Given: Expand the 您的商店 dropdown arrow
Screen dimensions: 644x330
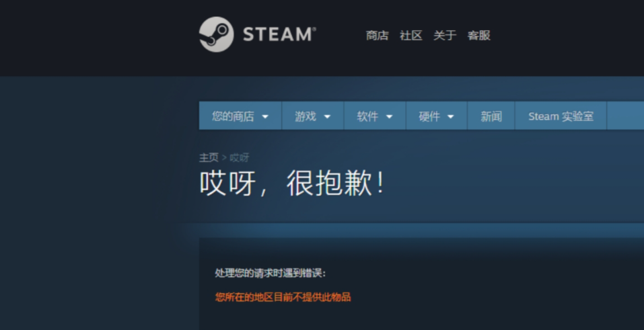Looking at the screenshot, I should [265, 117].
